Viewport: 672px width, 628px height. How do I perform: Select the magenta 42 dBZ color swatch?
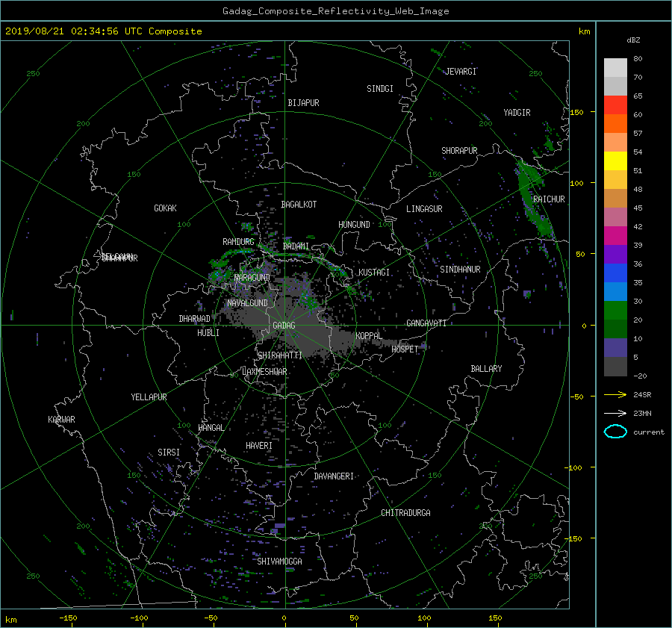pos(615,235)
